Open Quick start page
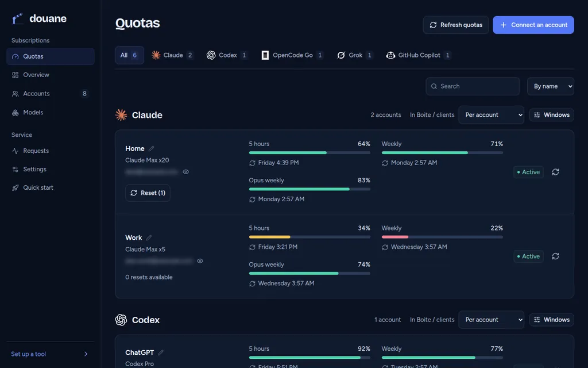Viewport: 588px width, 368px height. (51, 187)
